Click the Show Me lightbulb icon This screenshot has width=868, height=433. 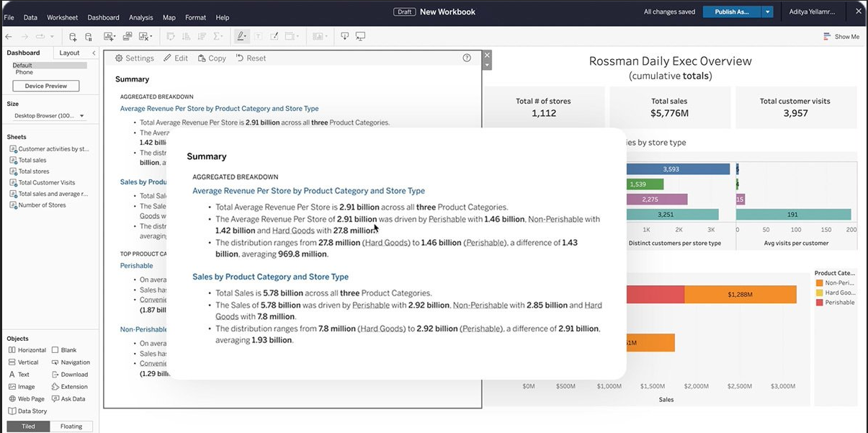(x=826, y=37)
